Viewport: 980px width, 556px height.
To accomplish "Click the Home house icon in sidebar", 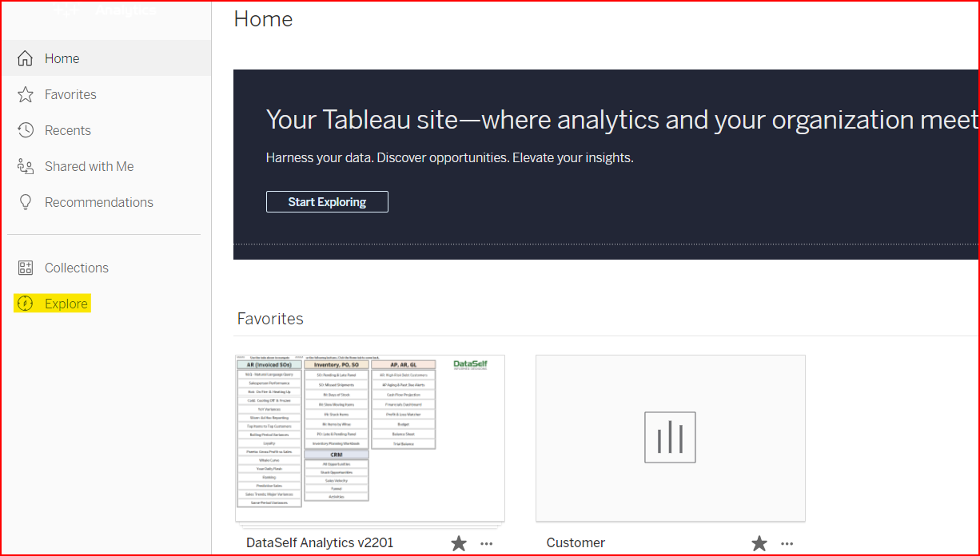I will point(26,58).
